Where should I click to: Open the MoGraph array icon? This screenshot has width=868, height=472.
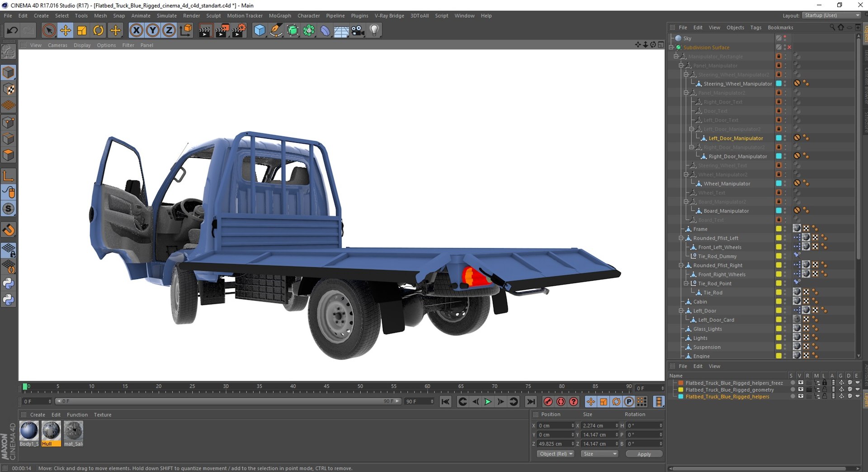tap(309, 30)
